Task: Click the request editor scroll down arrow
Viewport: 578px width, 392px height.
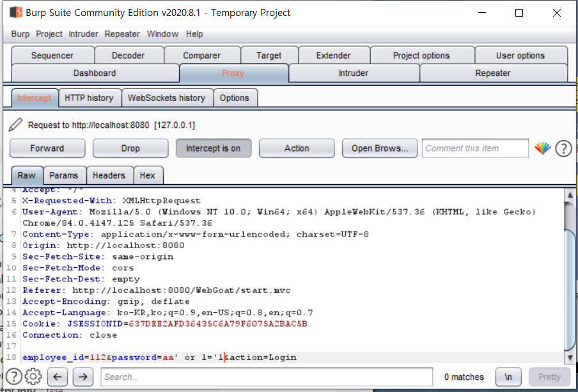Action: [570, 357]
